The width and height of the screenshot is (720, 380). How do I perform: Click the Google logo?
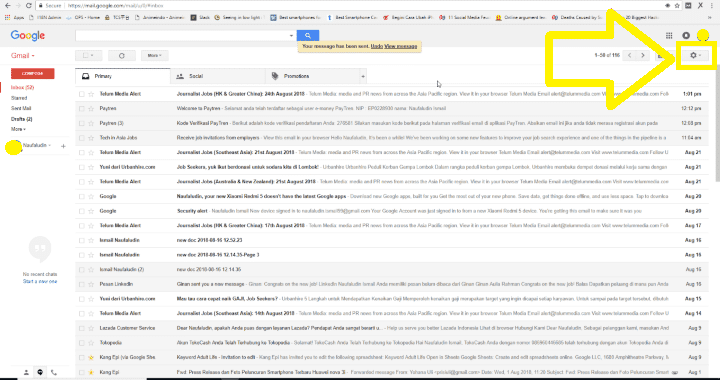point(28,35)
